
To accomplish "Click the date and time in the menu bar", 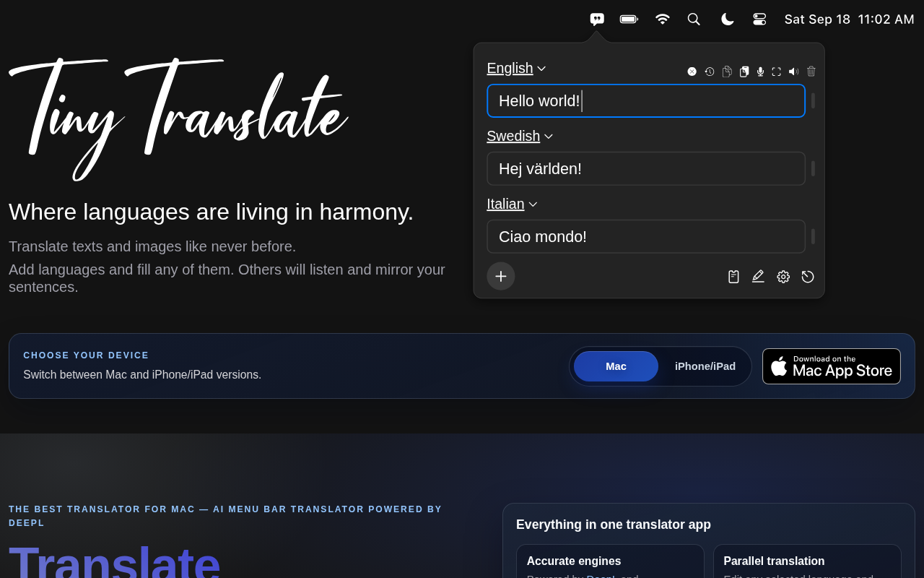I will point(850,20).
